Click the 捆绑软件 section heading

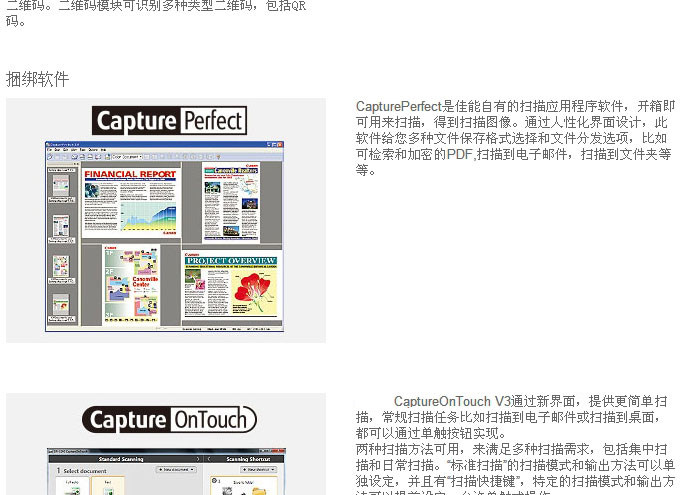(x=37, y=79)
